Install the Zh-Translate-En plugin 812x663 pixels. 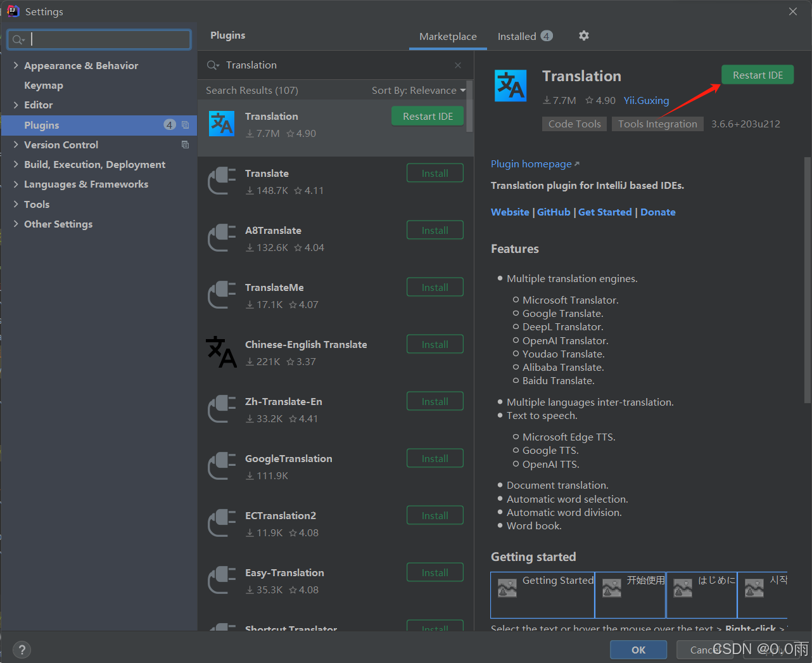point(435,401)
